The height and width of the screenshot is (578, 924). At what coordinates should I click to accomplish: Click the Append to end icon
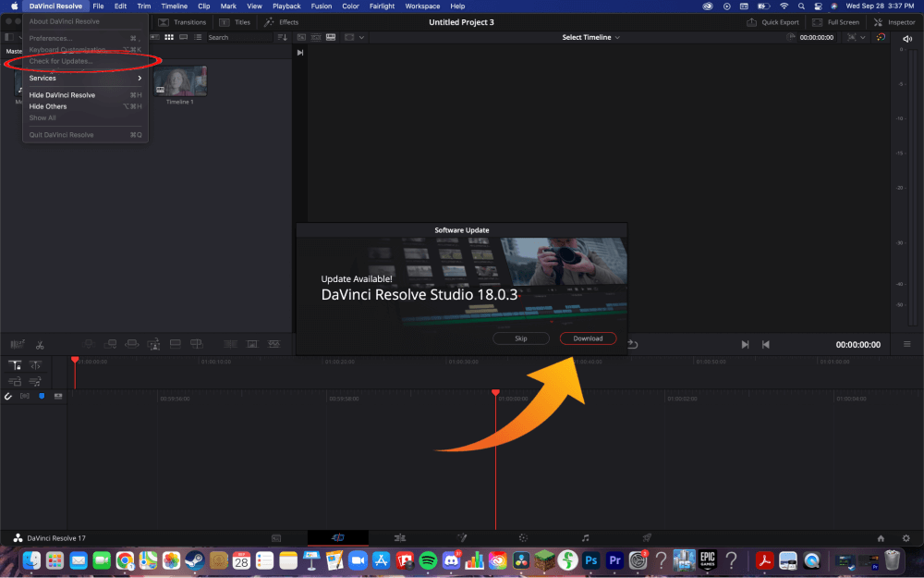pos(110,344)
